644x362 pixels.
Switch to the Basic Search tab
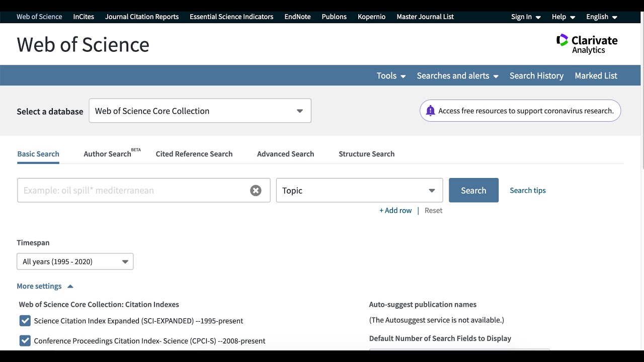[38, 154]
